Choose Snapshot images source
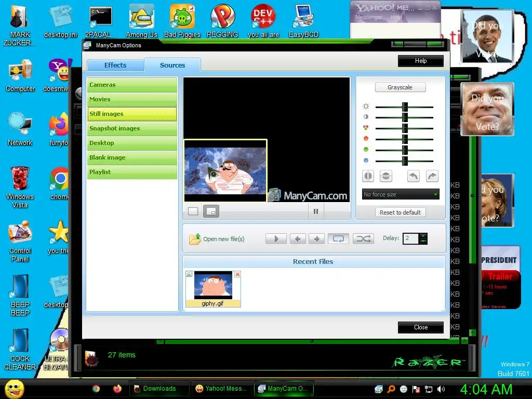The image size is (532, 399). [x=132, y=129]
